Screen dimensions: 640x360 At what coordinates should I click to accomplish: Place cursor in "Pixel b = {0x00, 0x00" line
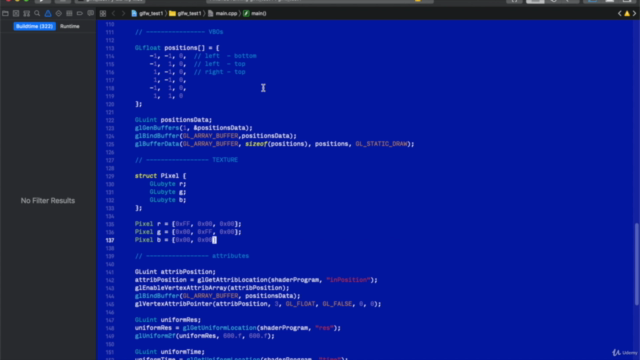pos(176,240)
